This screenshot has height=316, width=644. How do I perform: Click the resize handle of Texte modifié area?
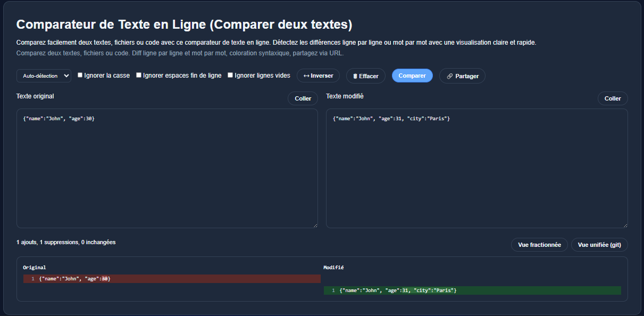(625, 225)
